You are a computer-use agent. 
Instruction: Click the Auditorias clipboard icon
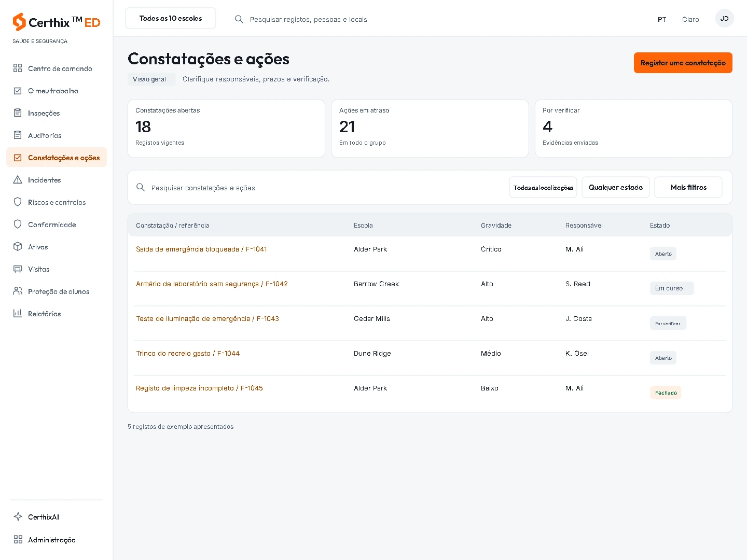pyautogui.click(x=18, y=135)
